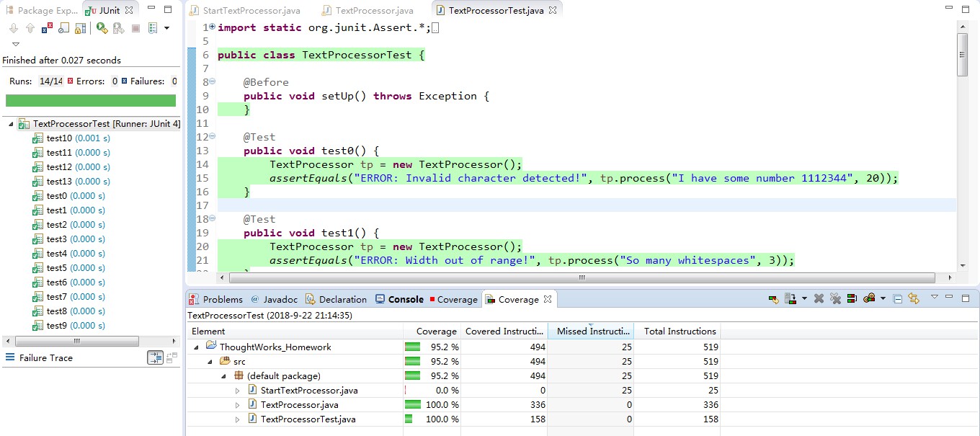Screen dimensions: 980x436
Task: Collapse TextProcessorTest runner tree node
Action: click(x=11, y=124)
